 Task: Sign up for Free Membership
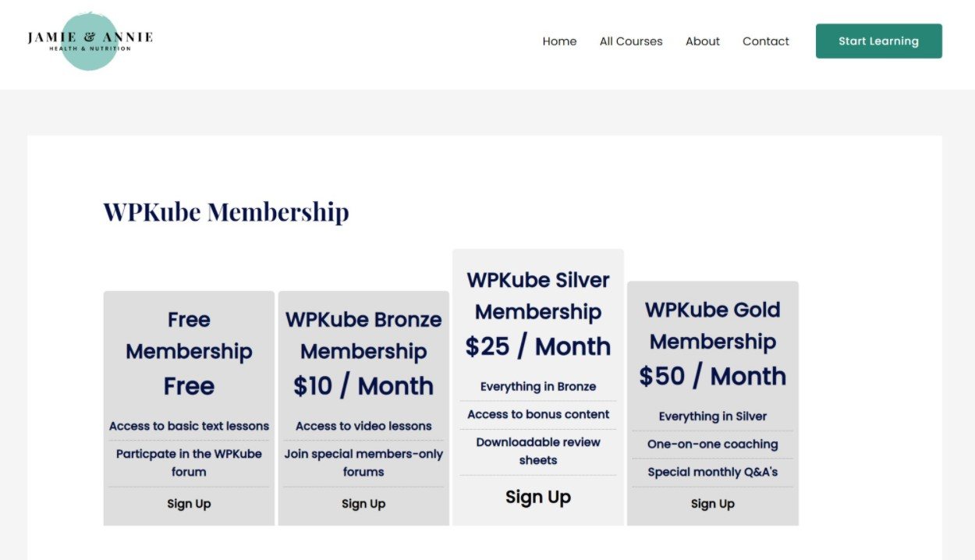point(189,504)
